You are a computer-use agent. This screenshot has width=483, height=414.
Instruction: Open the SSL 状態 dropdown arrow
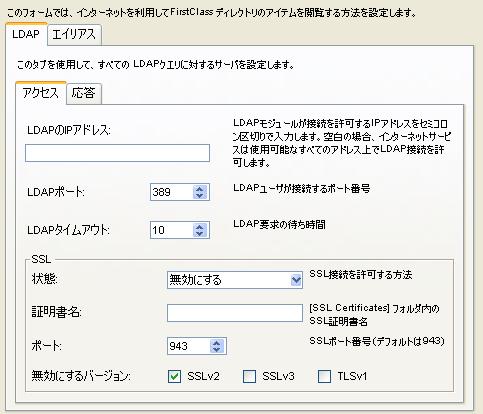[x=296, y=280]
